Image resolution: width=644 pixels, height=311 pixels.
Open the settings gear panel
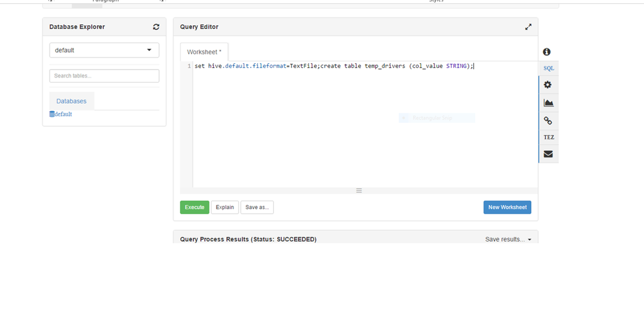(548, 85)
